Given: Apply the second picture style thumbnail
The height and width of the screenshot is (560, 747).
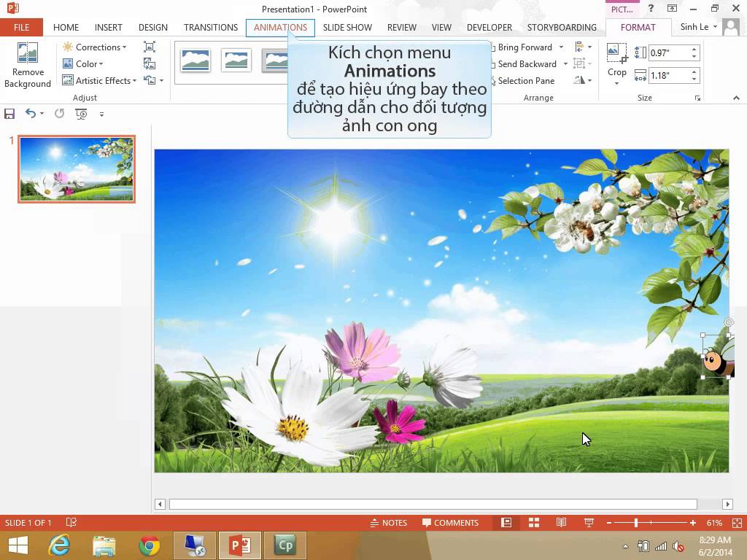Looking at the screenshot, I should [x=236, y=61].
